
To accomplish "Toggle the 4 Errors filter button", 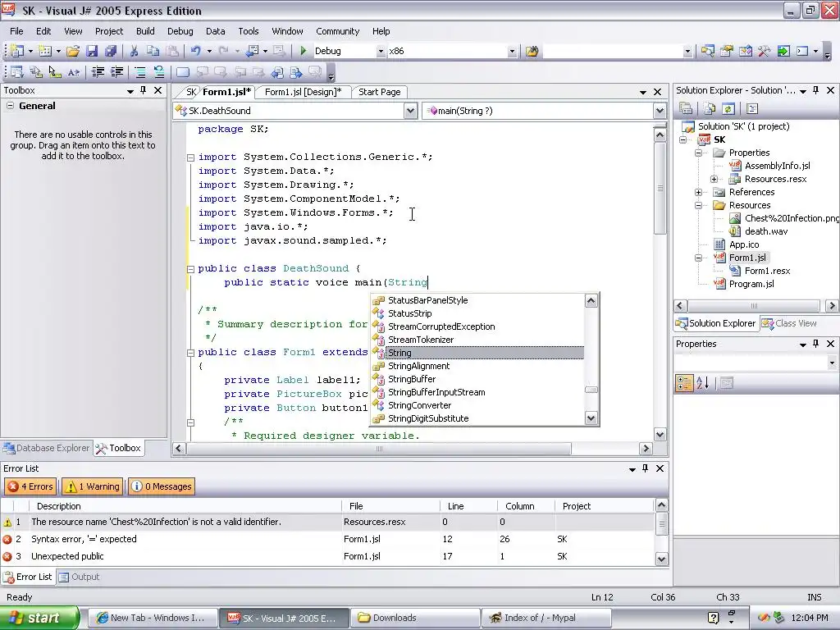I will pos(30,486).
